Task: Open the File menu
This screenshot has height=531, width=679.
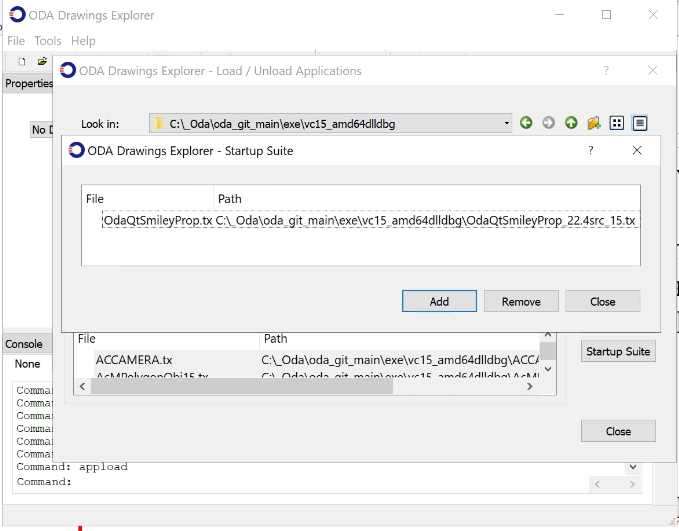Action: (x=16, y=41)
